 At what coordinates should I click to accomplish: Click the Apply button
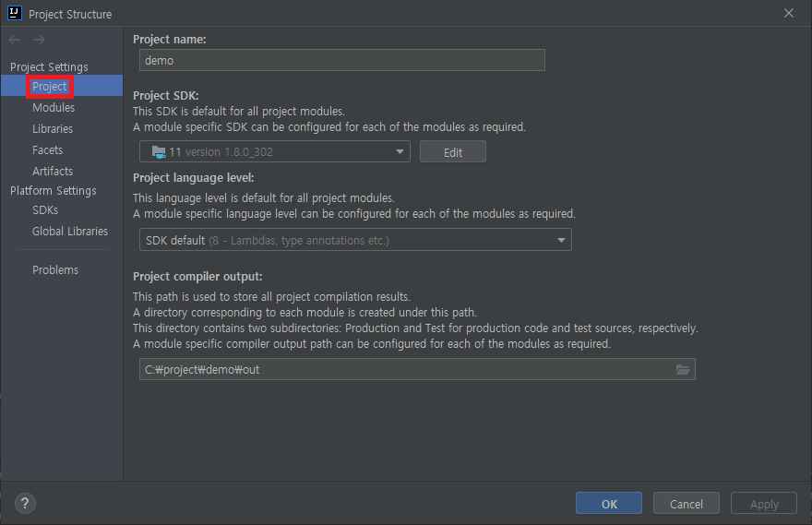pyautogui.click(x=764, y=503)
